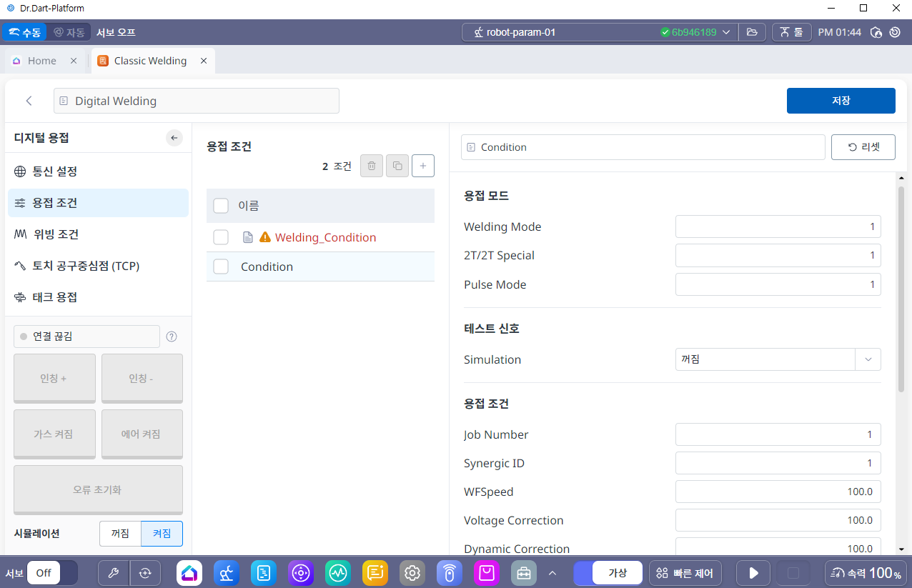Collapse the 디지털 용접 sidebar panel arrow

[174, 138]
